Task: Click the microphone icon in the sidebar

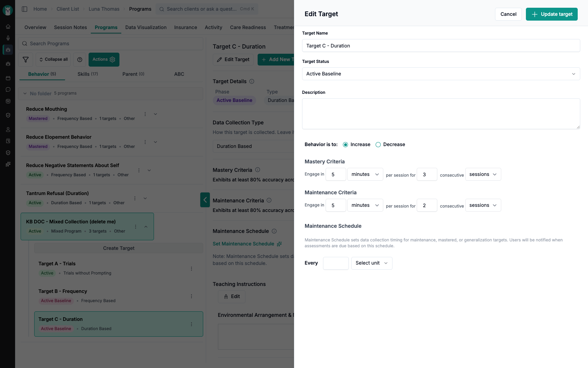Action: tap(8, 38)
